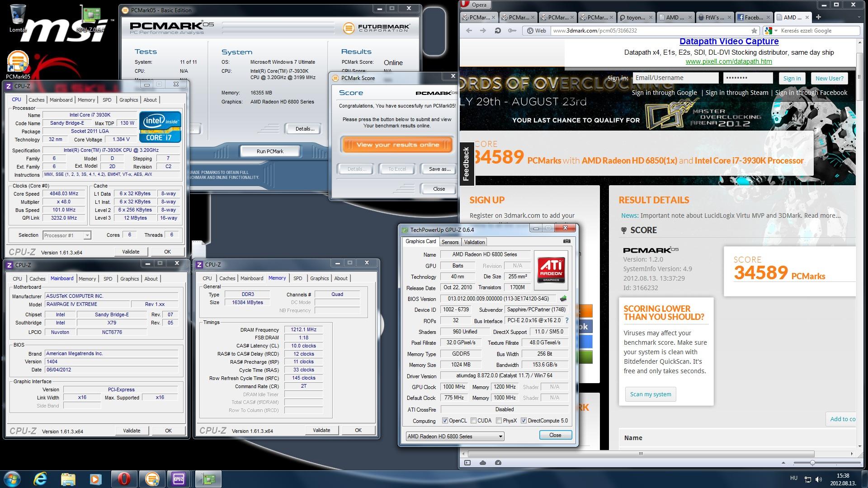Go back in Opera browser
This screenshot has width=868, height=488.
pos(469,31)
